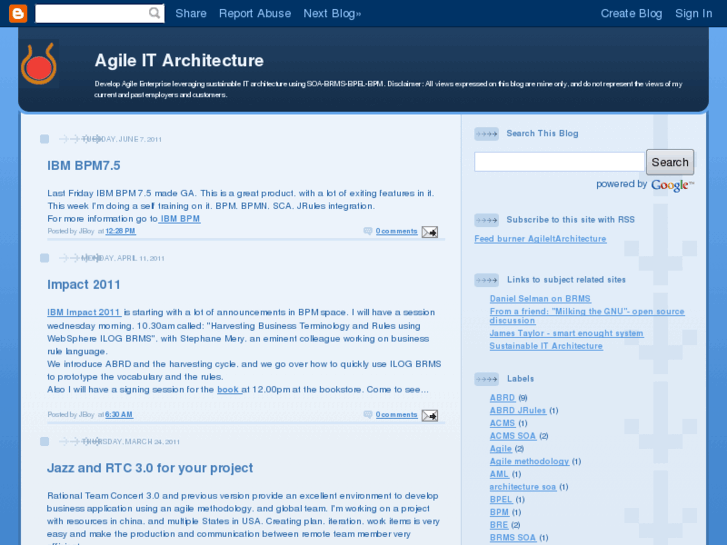
Task: Open 0 comments link on Impact 2011 post
Action: [396, 415]
